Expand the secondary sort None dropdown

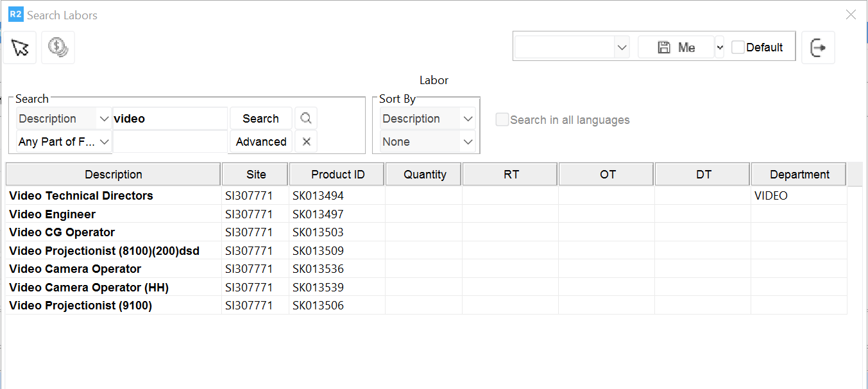click(x=468, y=142)
